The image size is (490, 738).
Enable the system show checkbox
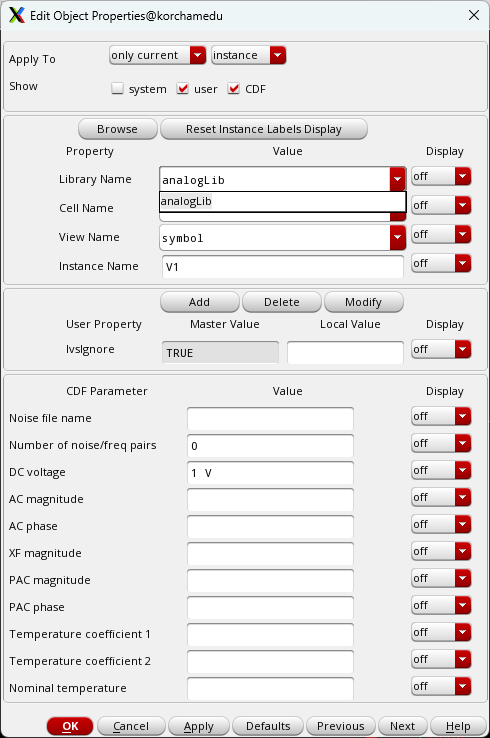point(117,88)
